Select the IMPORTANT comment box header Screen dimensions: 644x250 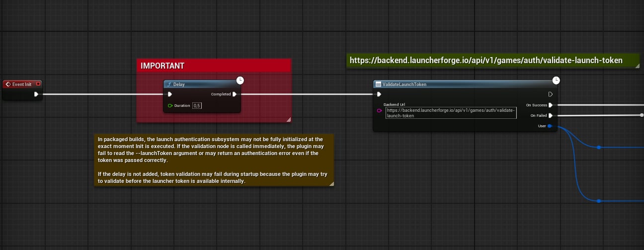pyautogui.click(x=214, y=66)
